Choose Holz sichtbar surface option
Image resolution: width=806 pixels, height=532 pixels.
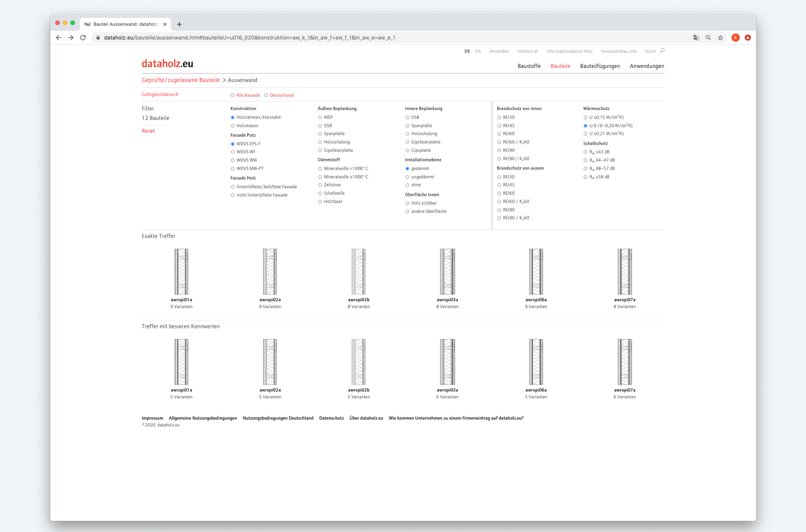(407, 203)
